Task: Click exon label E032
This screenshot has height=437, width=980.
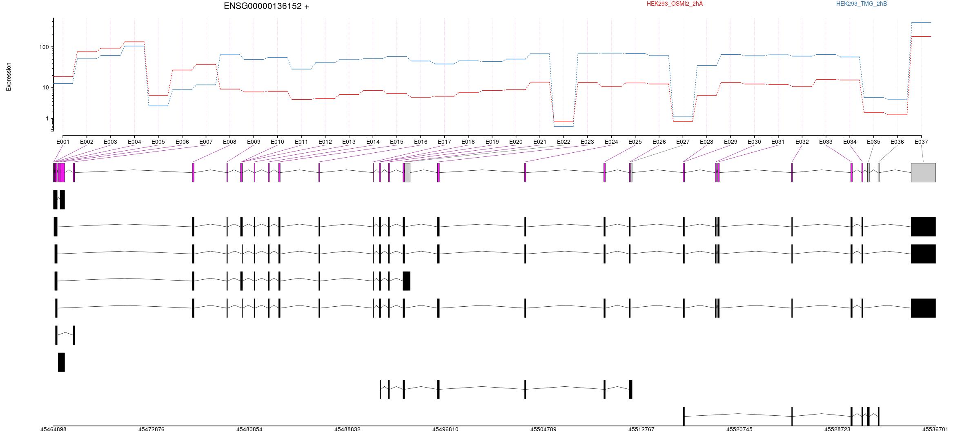Action: pos(802,142)
